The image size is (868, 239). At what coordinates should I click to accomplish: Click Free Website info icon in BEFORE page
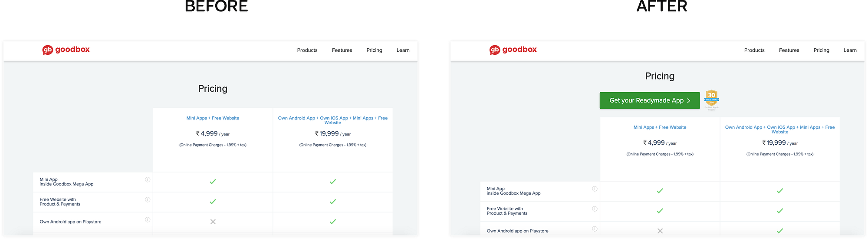[148, 199]
